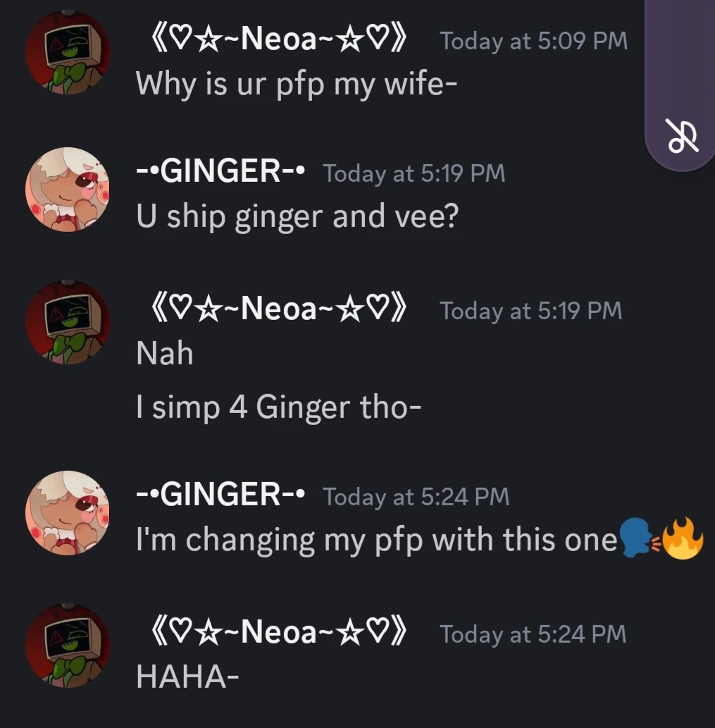
Task: Open Neoa's avatar beside the 5:09 PM message
Action: (68, 54)
